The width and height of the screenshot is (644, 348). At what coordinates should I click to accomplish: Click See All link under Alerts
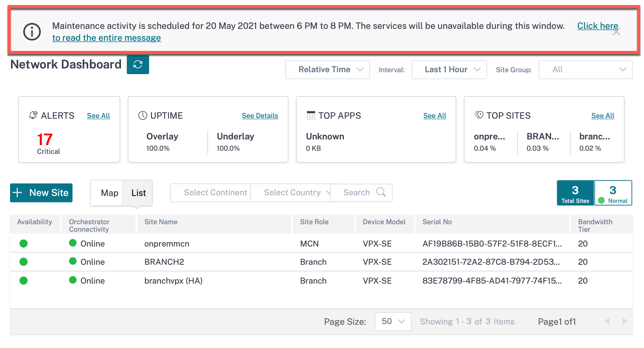tap(98, 115)
